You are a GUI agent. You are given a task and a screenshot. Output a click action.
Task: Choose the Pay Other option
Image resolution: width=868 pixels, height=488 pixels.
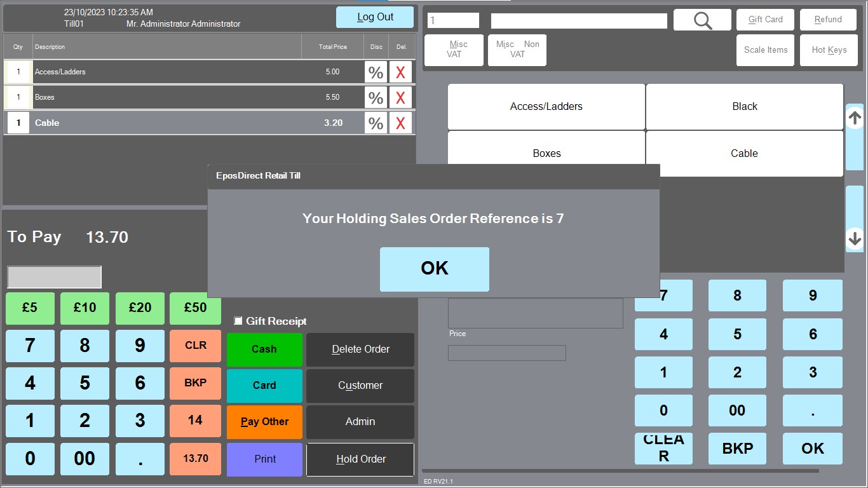click(x=264, y=422)
